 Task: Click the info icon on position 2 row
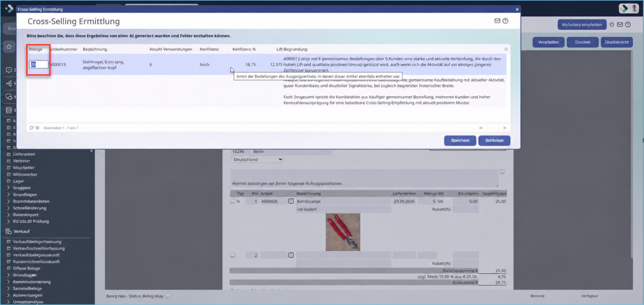291,255
